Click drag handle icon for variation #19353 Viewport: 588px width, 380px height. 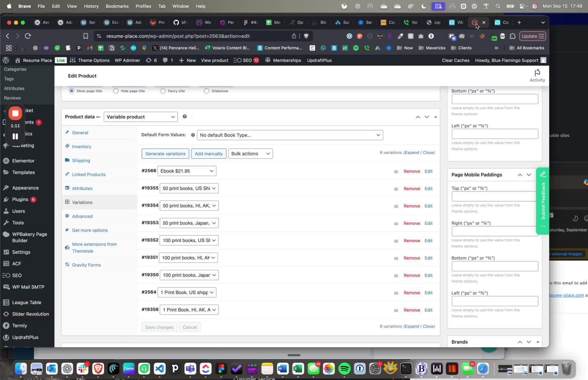point(396,224)
